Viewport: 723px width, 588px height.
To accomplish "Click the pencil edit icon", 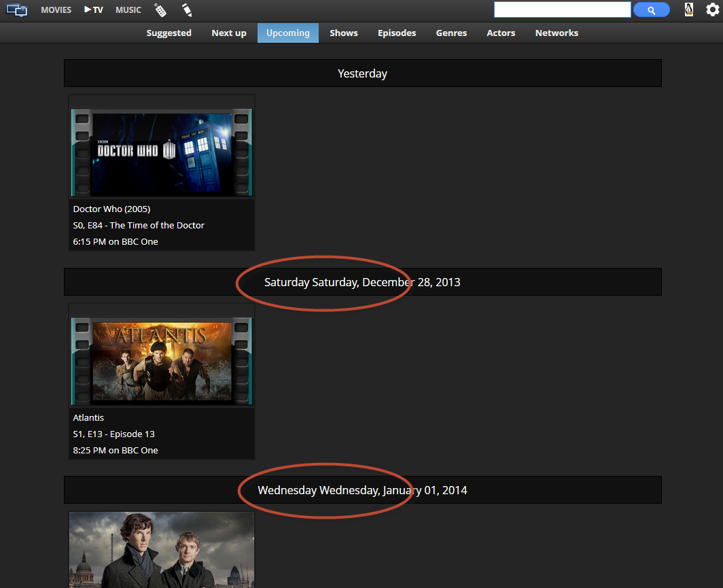I will (186, 10).
